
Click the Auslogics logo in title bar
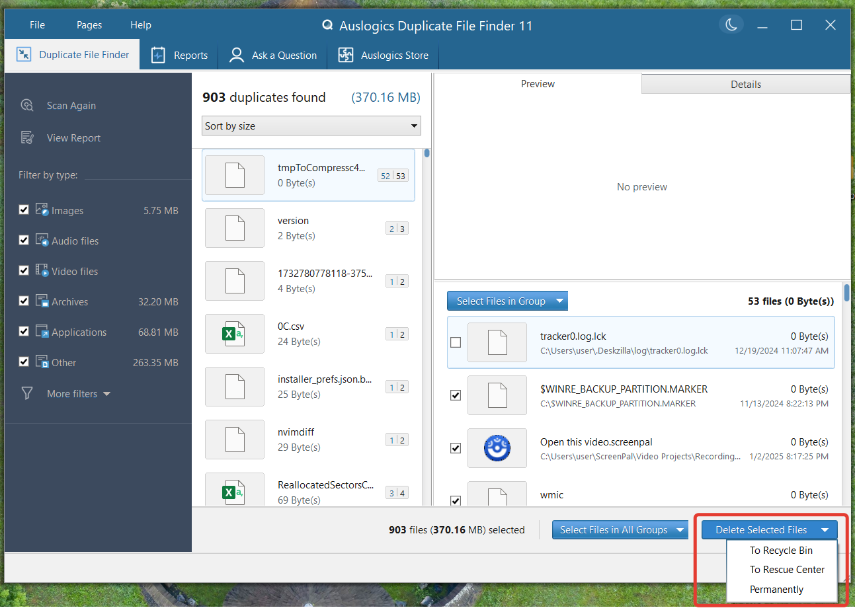(x=327, y=25)
